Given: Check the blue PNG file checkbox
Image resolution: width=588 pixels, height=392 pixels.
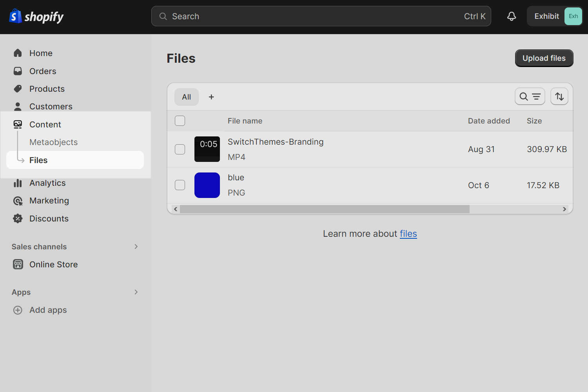Looking at the screenshot, I should pyautogui.click(x=180, y=185).
